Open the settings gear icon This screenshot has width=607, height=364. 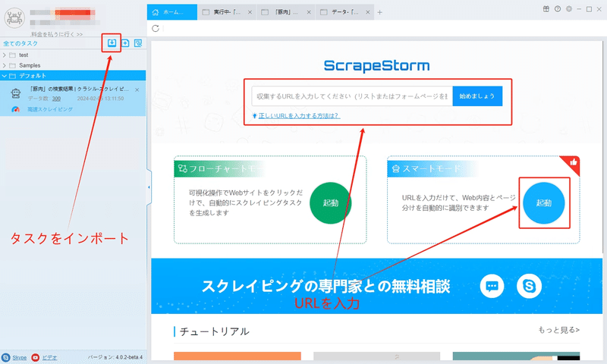568,9
